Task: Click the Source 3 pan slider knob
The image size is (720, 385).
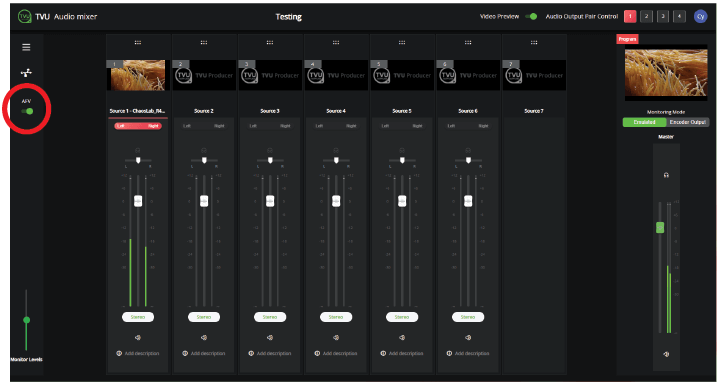Action: (270, 160)
